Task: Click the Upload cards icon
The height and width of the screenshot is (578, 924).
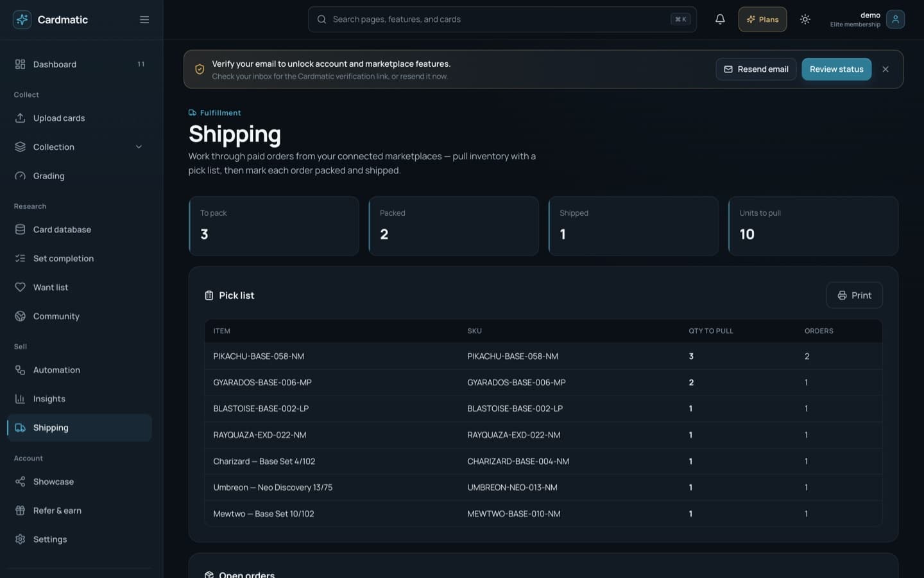Action: [x=20, y=118]
